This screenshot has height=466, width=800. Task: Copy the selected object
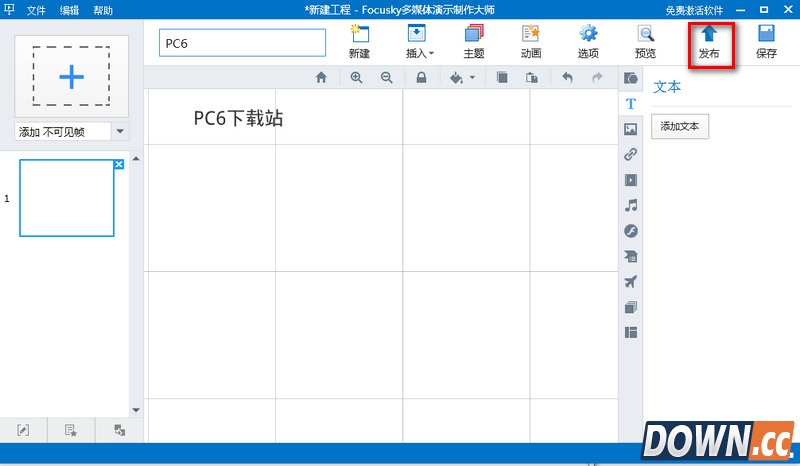(502, 78)
